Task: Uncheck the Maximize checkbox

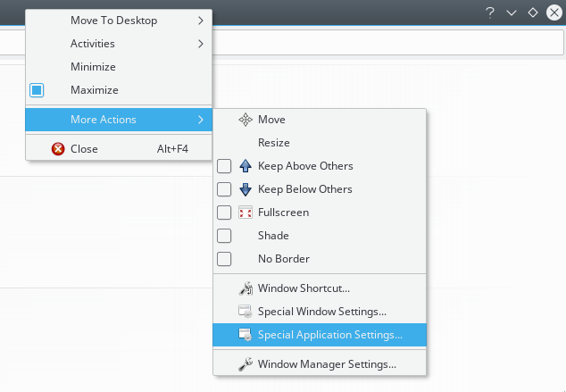Action: coord(37,90)
